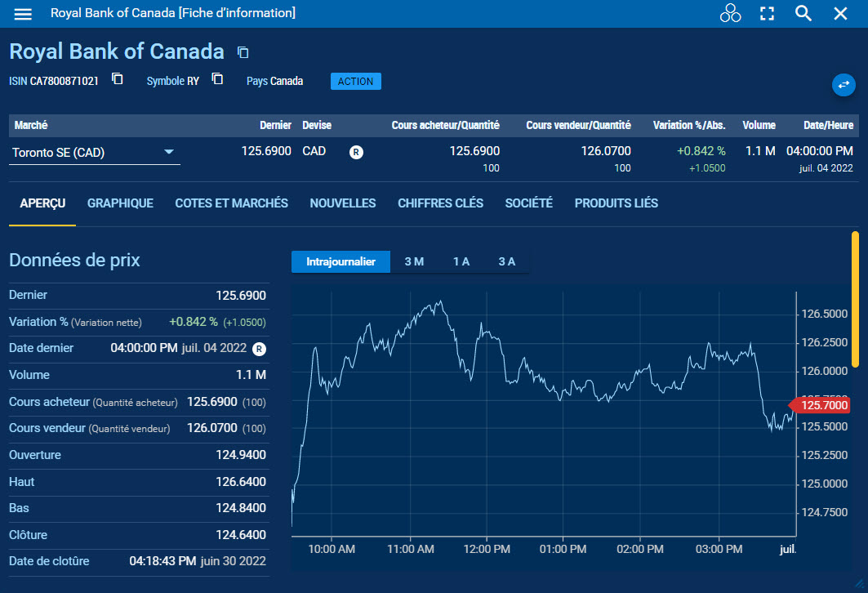Select the 3 M chart range
The image size is (868, 593).
coord(414,261)
